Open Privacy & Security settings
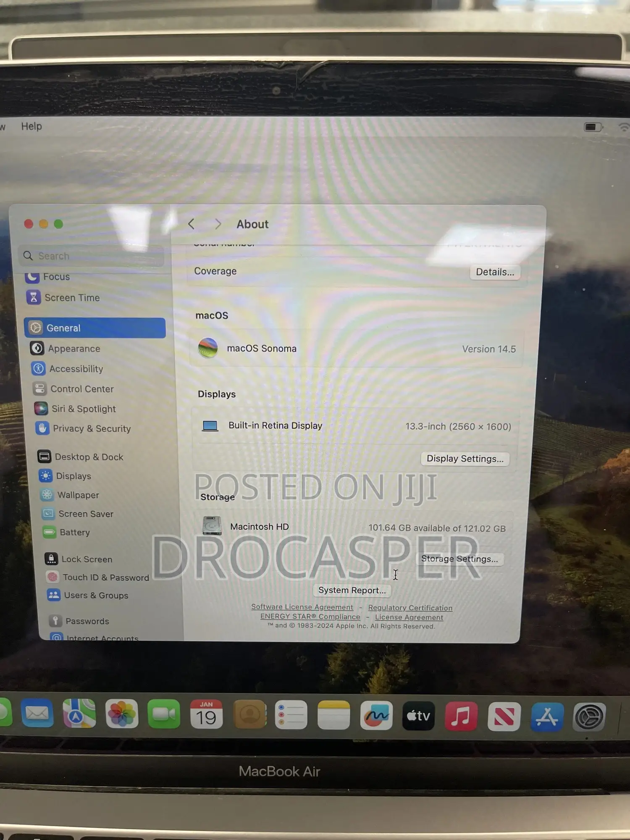The width and height of the screenshot is (630, 840). [83, 428]
